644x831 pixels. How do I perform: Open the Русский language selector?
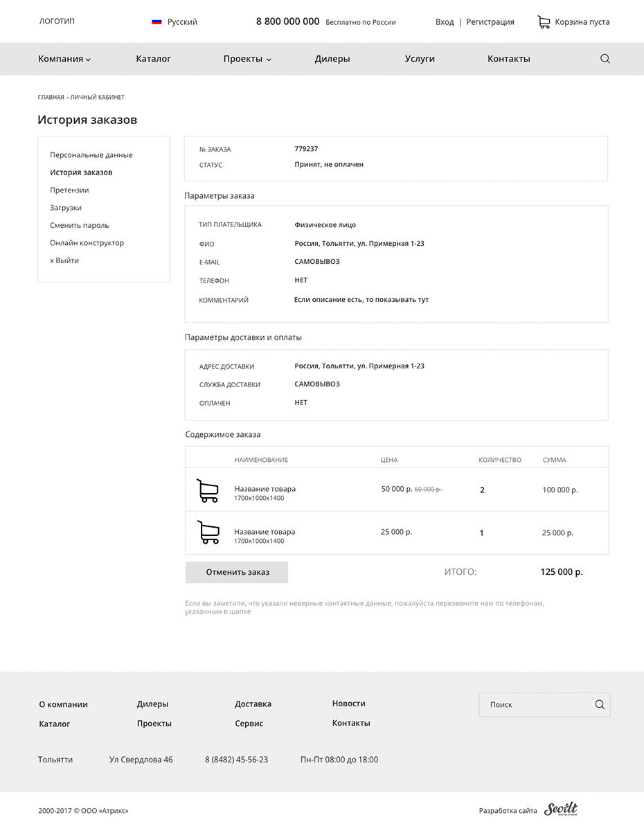(182, 22)
